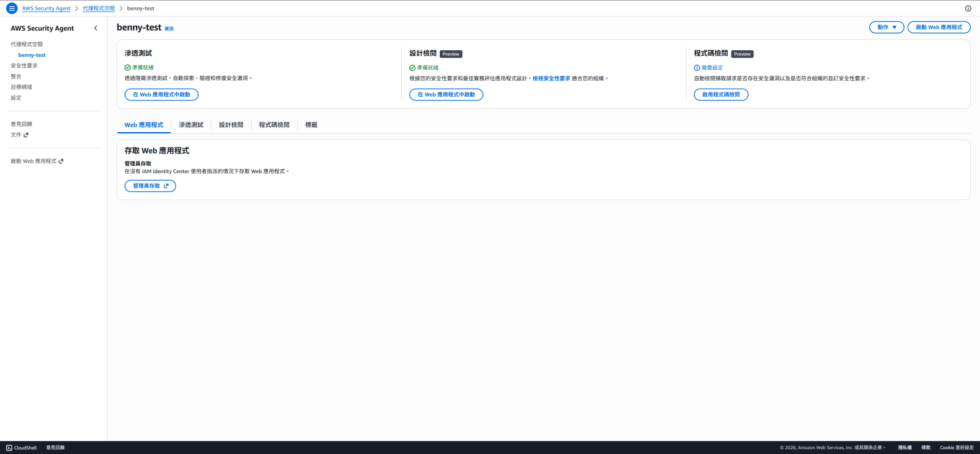Open the 隱私權 footer link
This screenshot has width=980, height=454.
(905, 448)
